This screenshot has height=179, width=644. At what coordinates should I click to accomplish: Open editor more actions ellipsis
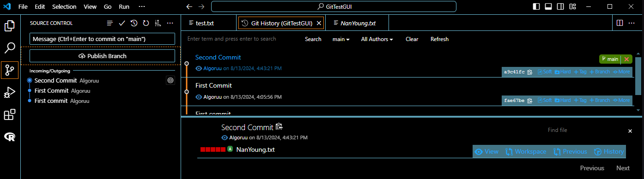(x=632, y=23)
